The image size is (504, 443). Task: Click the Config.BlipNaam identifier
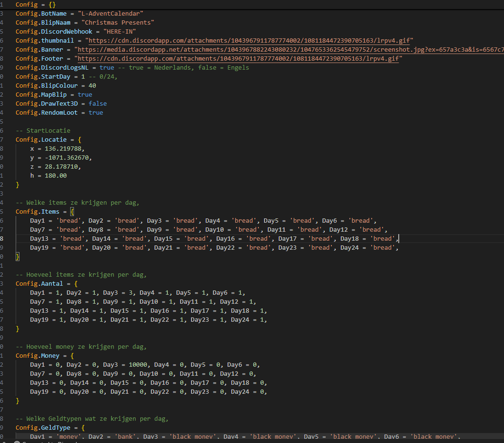point(43,22)
